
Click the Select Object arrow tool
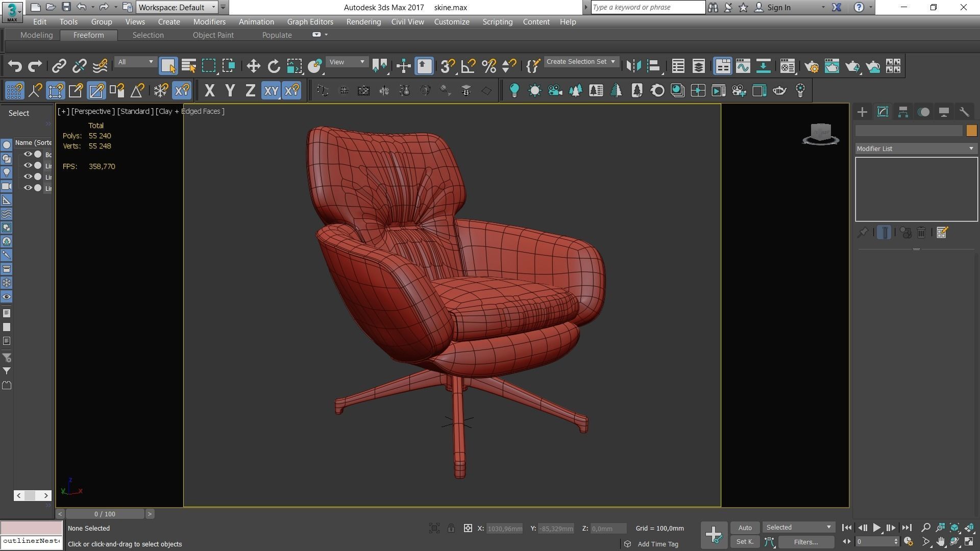(168, 66)
